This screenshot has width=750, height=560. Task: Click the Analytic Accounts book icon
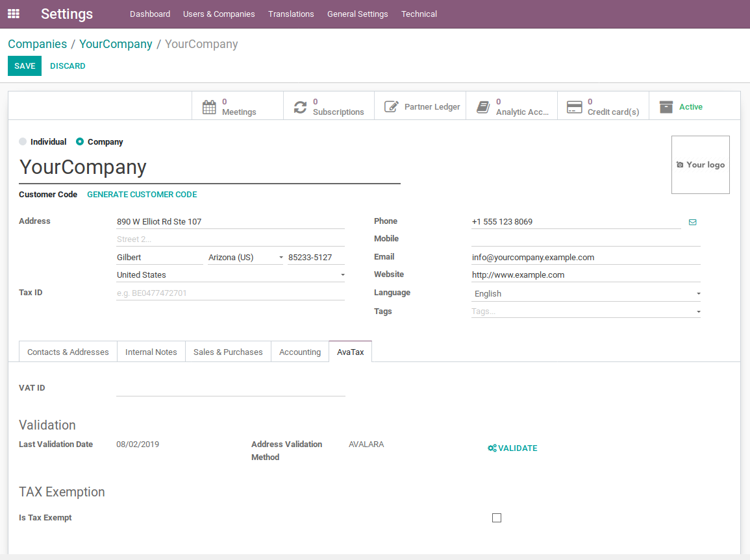click(482, 107)
